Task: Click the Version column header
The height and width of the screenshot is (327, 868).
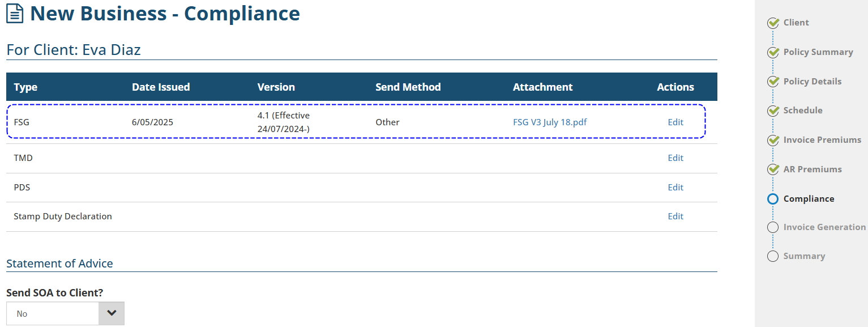Action: [x=276, y=87]
